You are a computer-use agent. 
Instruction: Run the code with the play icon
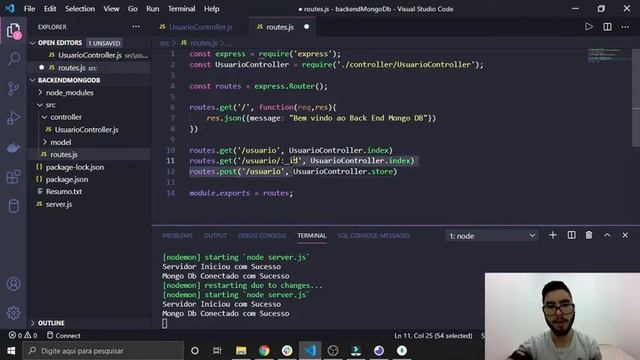pyautogui.click(x=589, y=27)
